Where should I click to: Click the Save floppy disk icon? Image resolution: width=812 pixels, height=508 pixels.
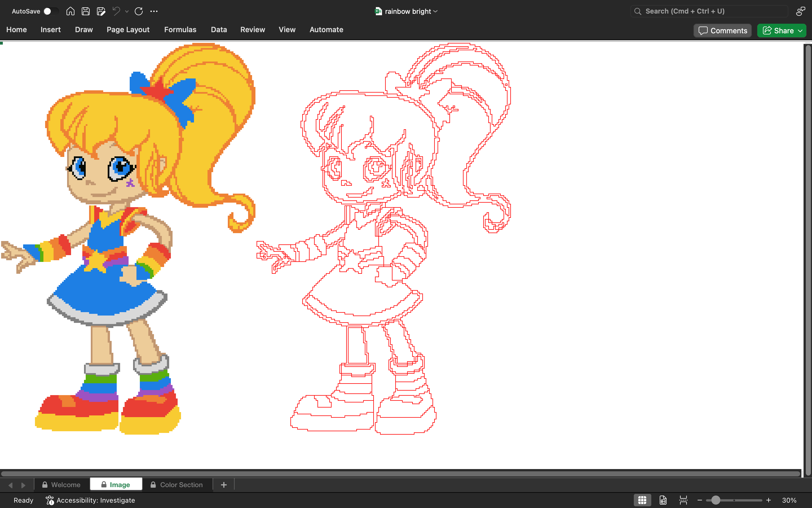pyautogui.click(x=85, y=11)
